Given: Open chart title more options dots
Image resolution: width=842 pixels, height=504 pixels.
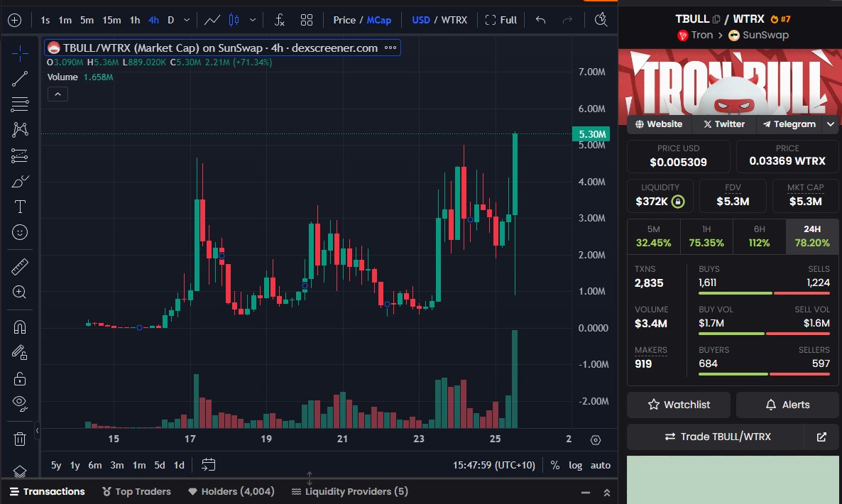Looking at the screenshot, I should (390, 48).
